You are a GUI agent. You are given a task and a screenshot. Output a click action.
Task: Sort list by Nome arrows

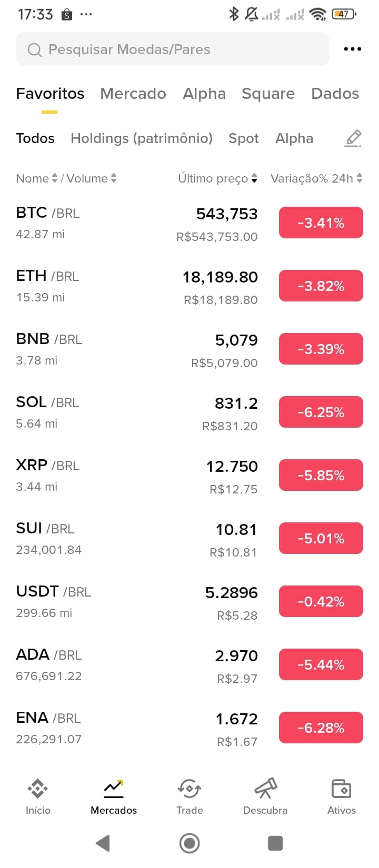(54, 178)
